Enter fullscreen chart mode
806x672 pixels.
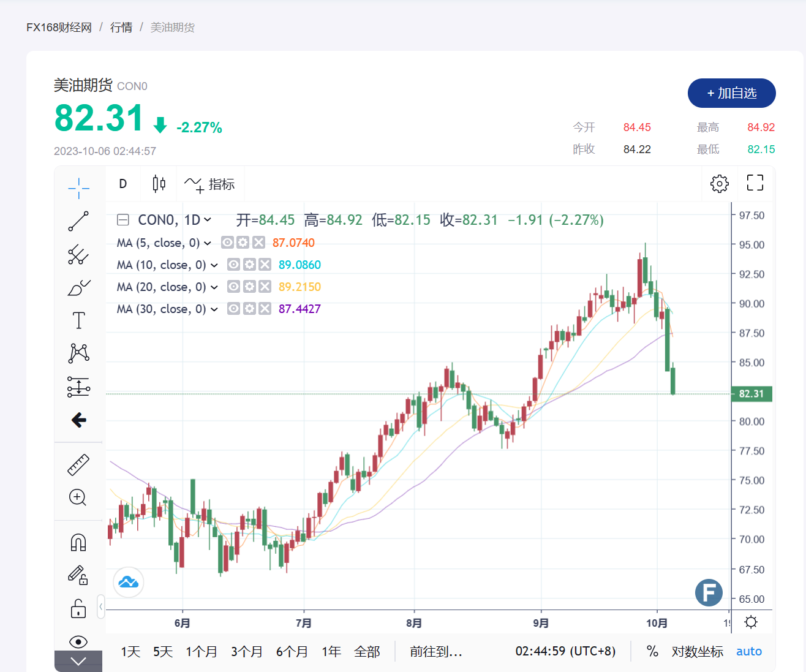coord(755,183)
